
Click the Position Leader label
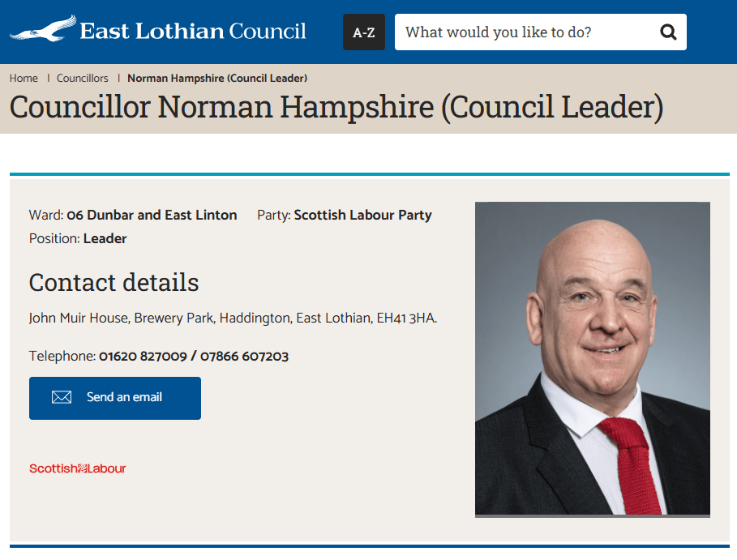coord(105,238)
